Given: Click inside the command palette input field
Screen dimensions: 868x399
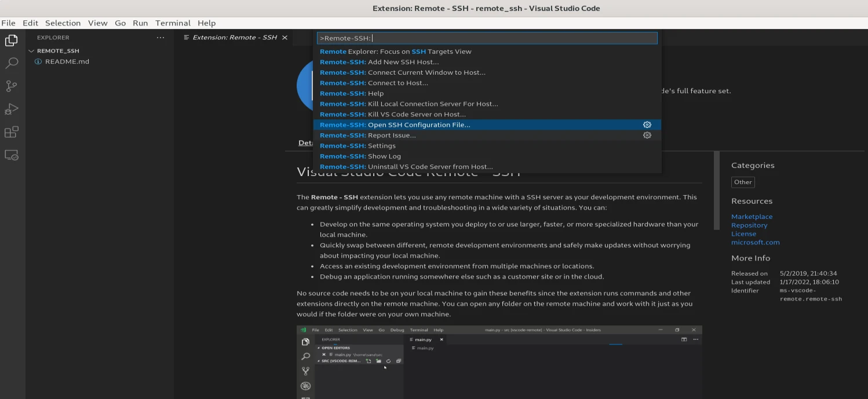Looking at the screenshot, I should point(487,38).
